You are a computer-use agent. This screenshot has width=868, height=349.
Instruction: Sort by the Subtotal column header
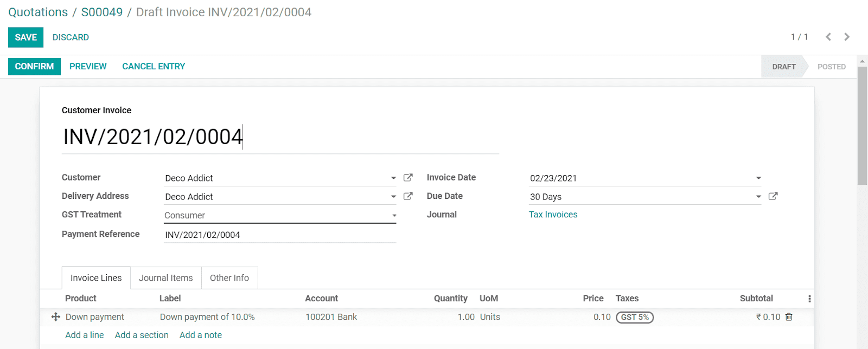tap(756, 299)
